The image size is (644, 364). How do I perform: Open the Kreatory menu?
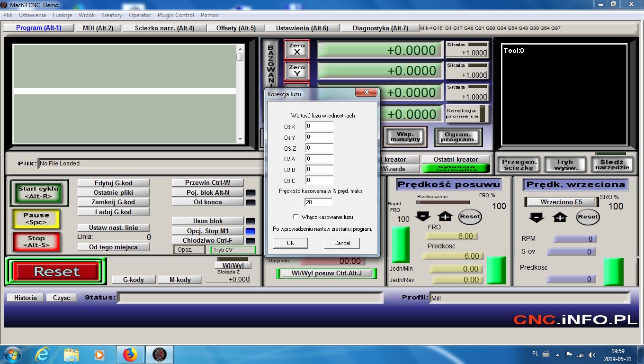point(112,15)
